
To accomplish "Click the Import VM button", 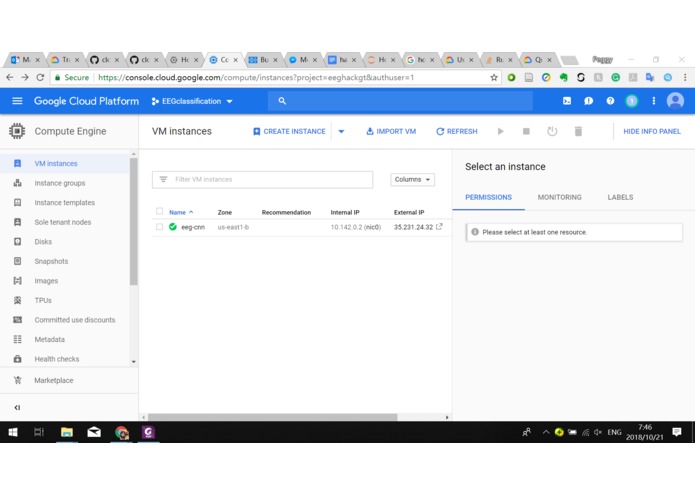I will tap(391, 131).
